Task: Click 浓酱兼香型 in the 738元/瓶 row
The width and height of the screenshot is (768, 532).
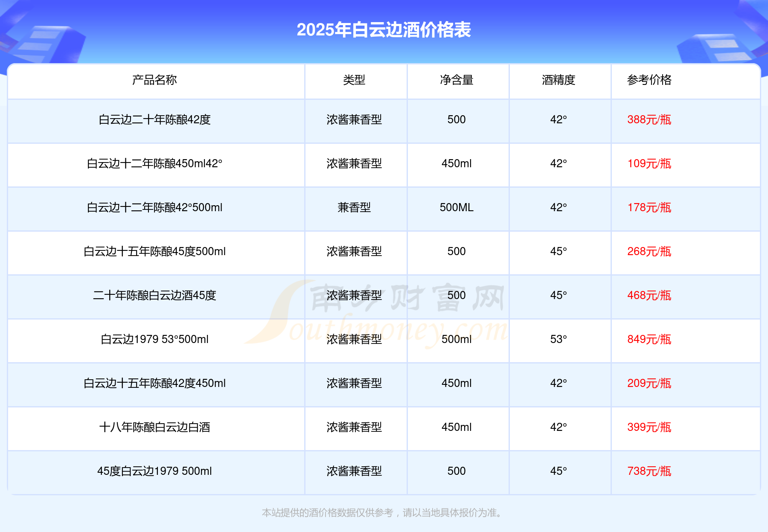Action: point(354,471)
